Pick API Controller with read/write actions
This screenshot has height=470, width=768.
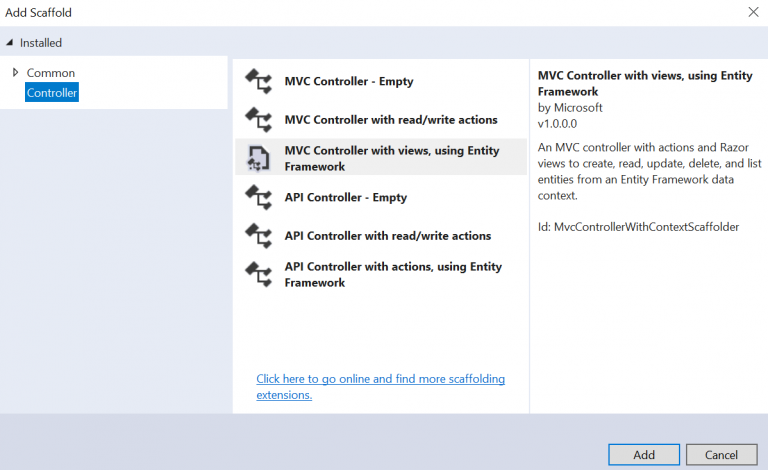point(387,236)
